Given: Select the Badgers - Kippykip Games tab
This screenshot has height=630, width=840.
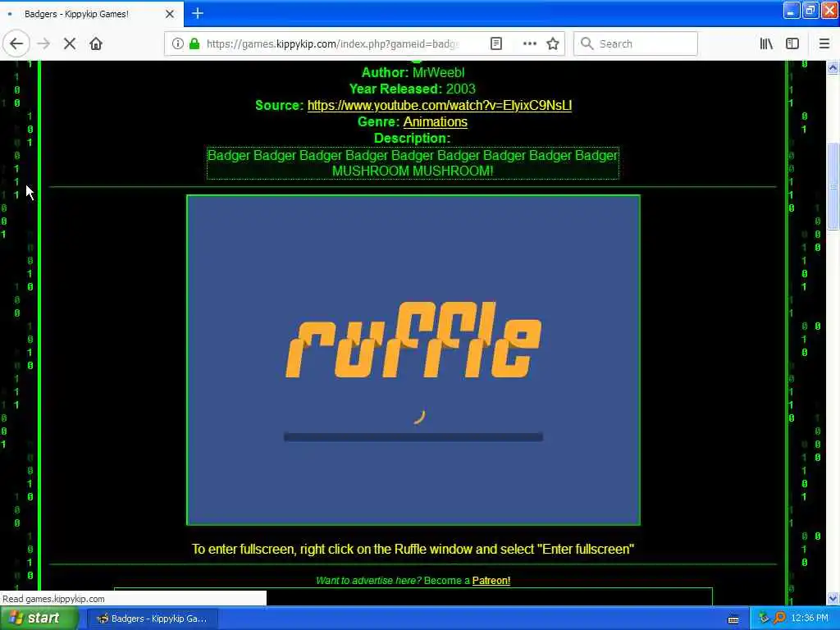Looking at the screenshot, I should click(x=91, y=14).
